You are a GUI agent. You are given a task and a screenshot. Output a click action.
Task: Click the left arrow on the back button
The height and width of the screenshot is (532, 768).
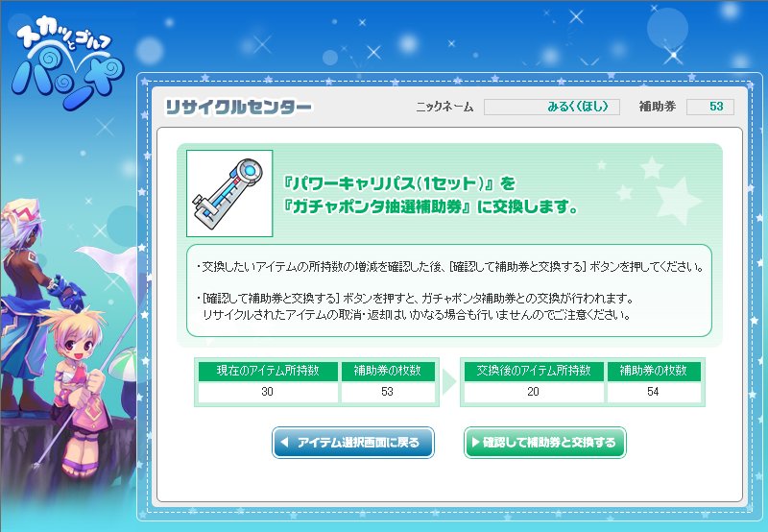(x=284, y=443)
